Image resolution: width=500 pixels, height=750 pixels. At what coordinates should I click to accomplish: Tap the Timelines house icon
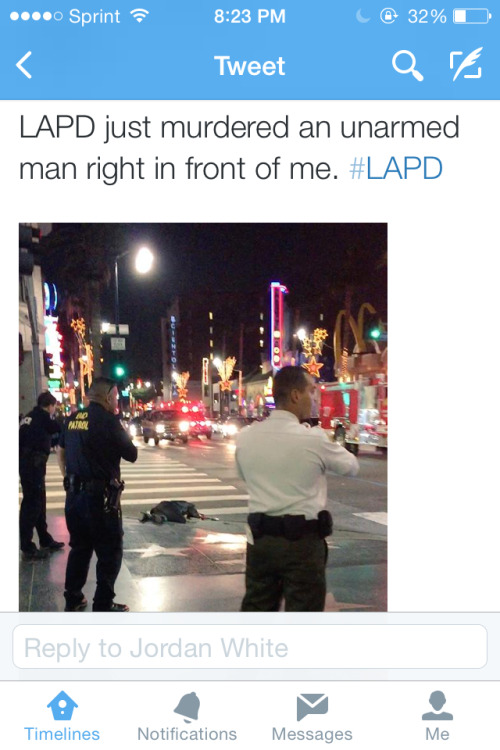62,705
